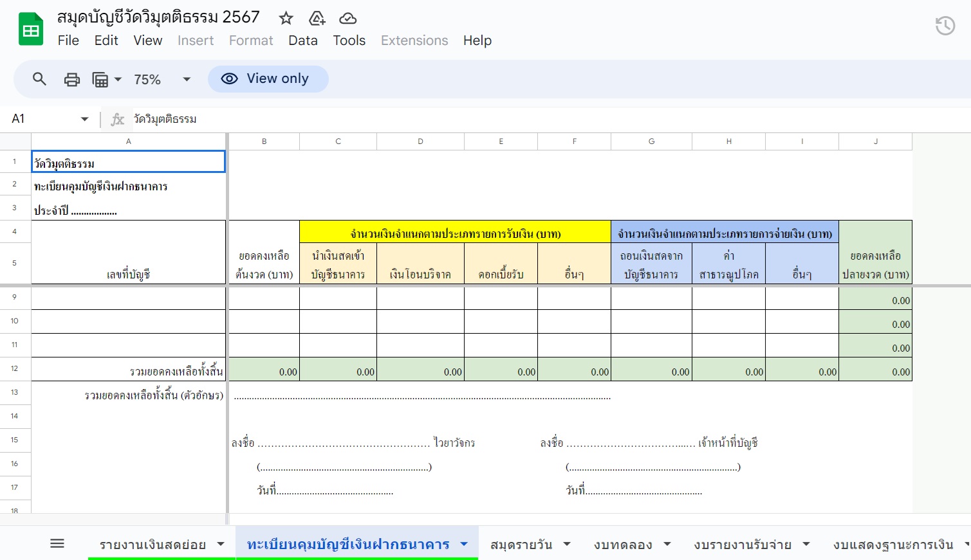Click the Google Sheets home logo
The height and width of the screenshot is (560, 971).
pyautogui.click(x=30, y=30)
